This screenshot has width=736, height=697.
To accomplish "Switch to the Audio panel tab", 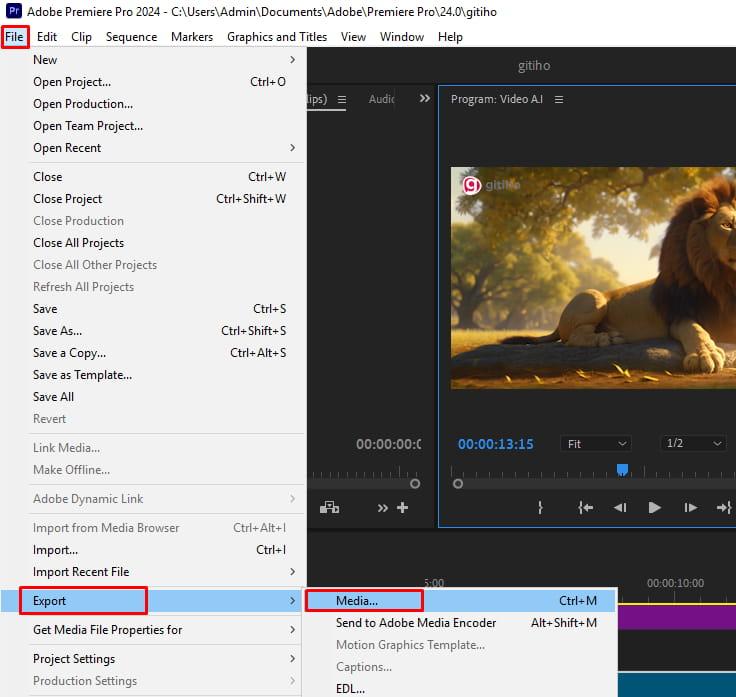I will click(381, 99).
